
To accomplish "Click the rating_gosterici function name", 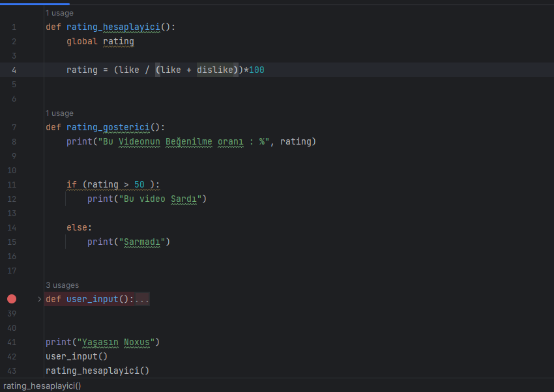I will click(x=108, y=127).
